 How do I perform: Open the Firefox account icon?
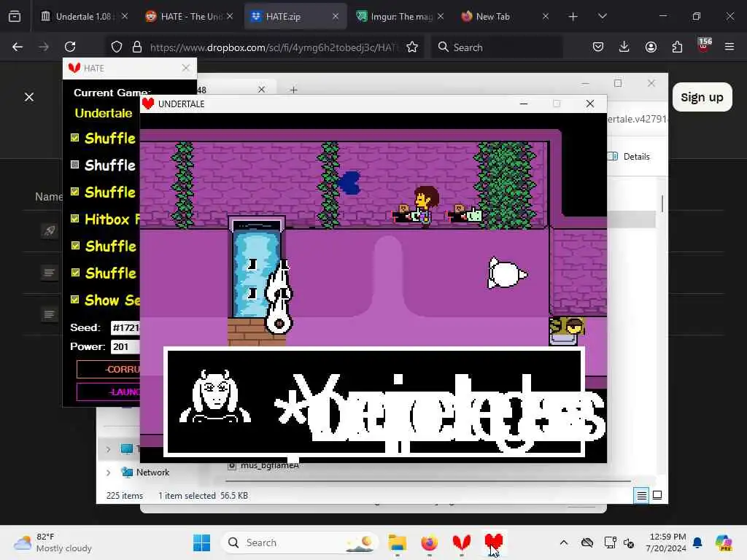click(x=651, y=47)
